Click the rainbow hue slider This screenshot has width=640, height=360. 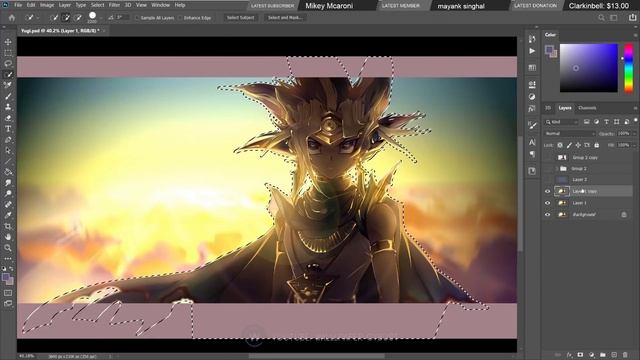click(629, 68)
